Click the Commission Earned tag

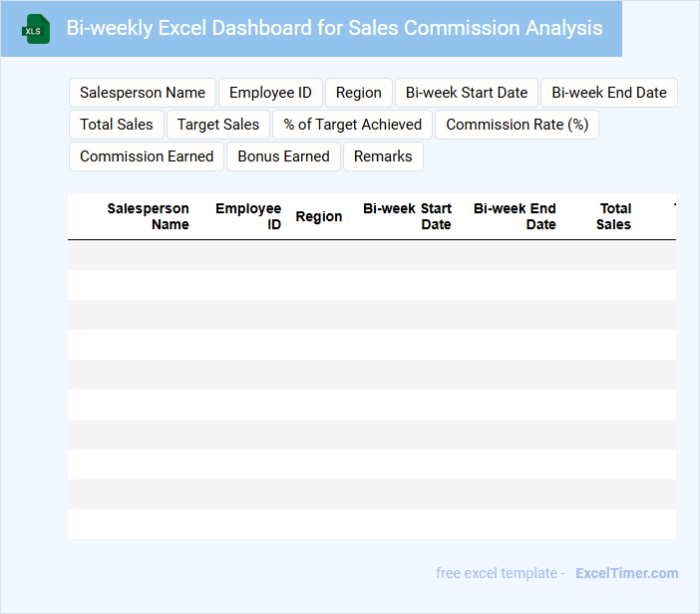pos(147,156)
